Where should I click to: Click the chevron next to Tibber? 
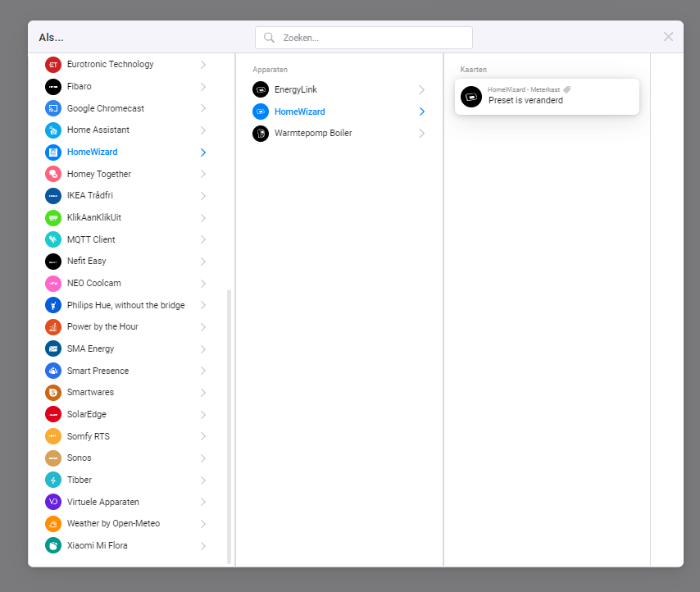203,480
